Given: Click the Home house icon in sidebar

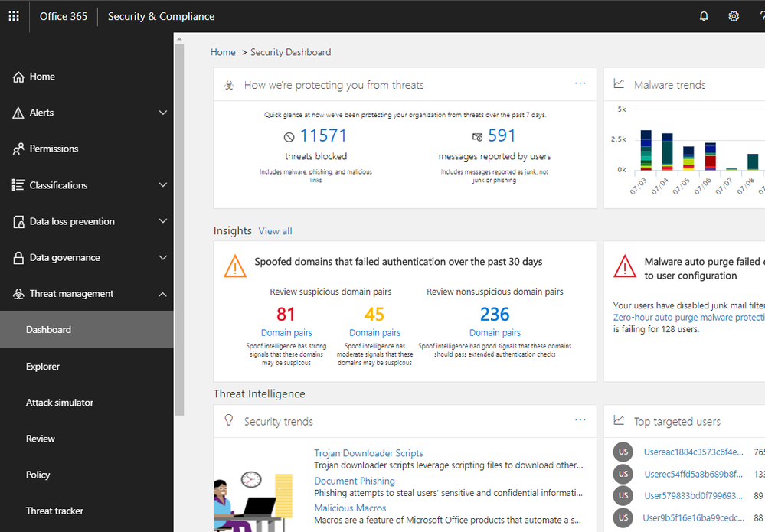Looking at the screenshot, I should point(18,77).
